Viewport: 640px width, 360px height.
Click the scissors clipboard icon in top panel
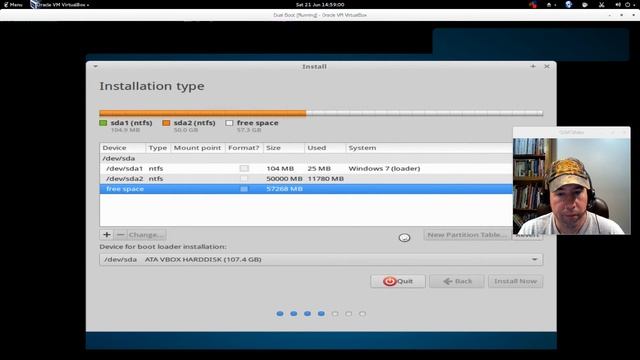601,4
